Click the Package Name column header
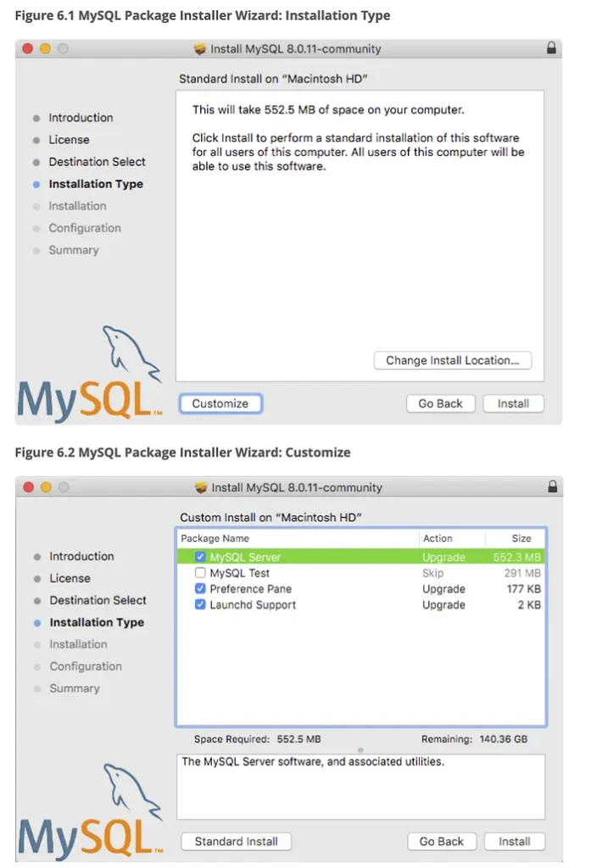This screenshot has width=608, height=868. tap(215, 538)
